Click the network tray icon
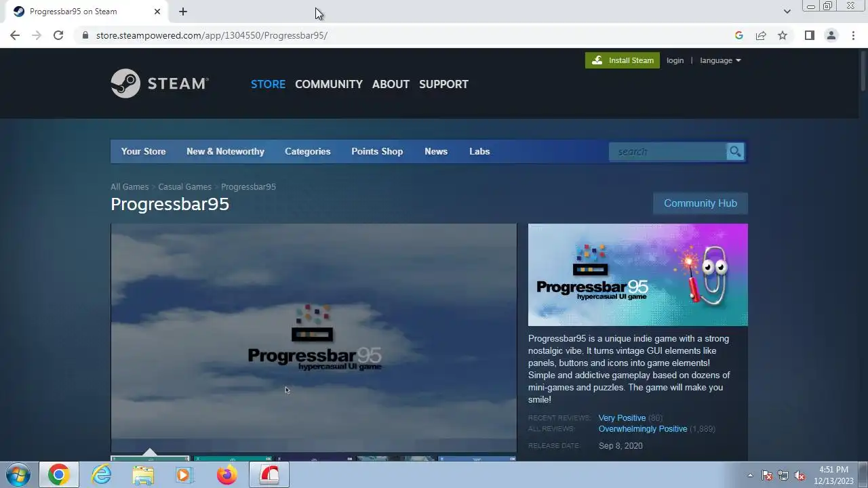This screenshot has width=868, height=488. click(x=783, y=475)
